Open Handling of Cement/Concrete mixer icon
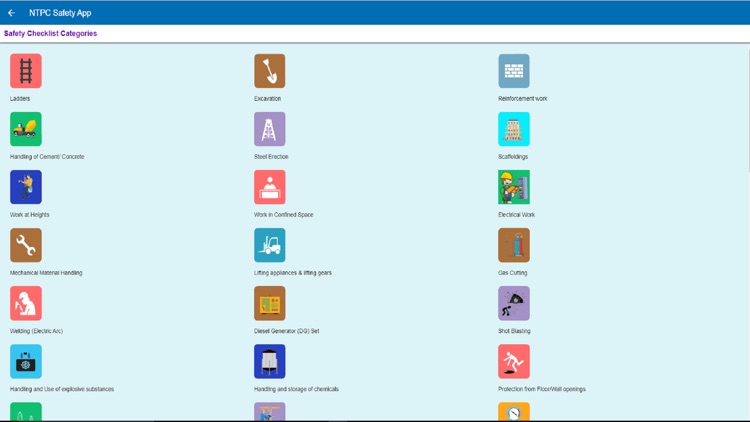This screenshot has width=750, height=422. point(26,129)
